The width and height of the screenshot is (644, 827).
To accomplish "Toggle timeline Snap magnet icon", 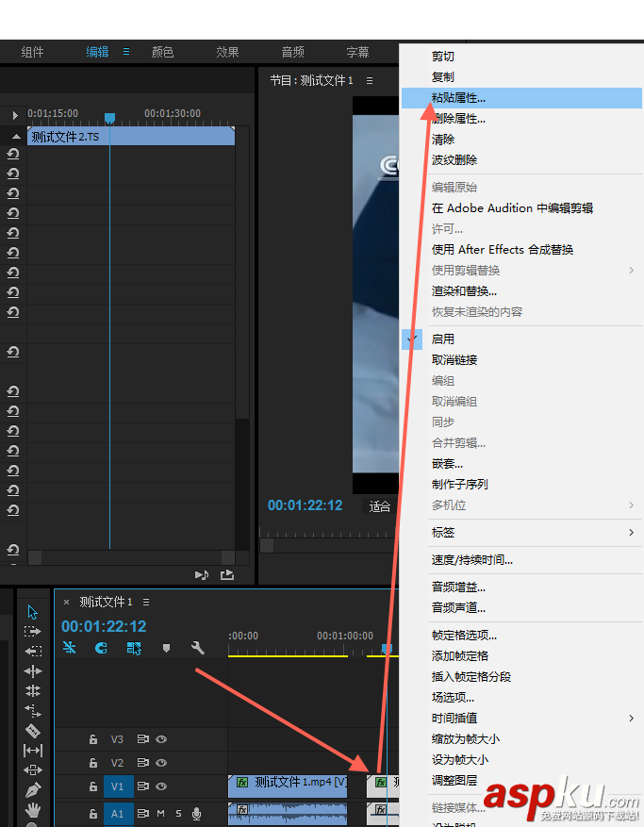I will [x=101, y=648].
